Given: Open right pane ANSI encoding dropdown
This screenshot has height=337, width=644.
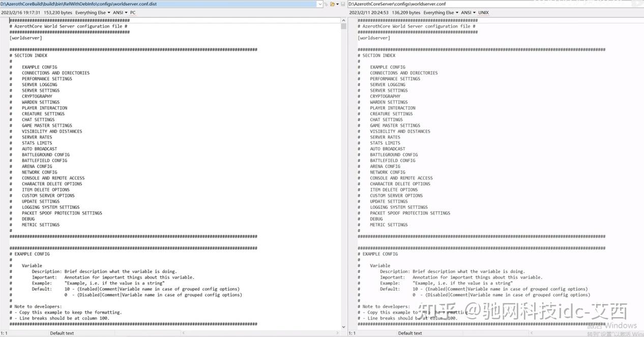Looking at the screenshot, I should [x=469, y=12].
